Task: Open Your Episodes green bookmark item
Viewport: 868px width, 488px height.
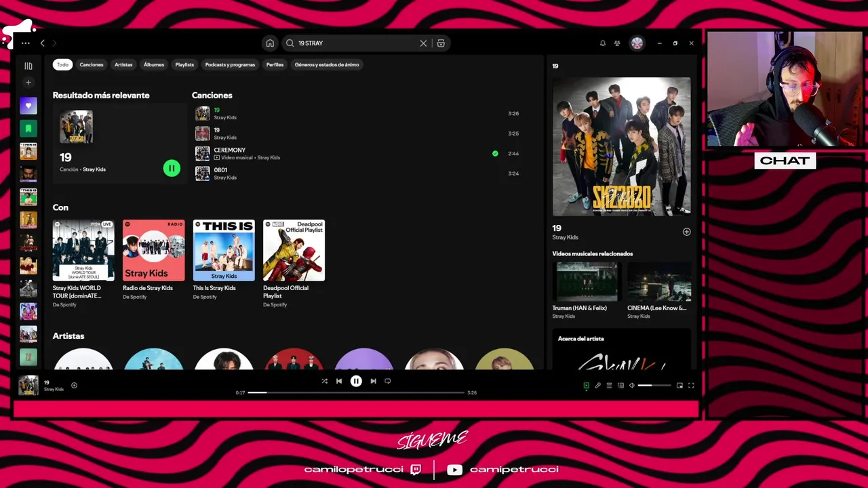Action: [x=28, y=128]
